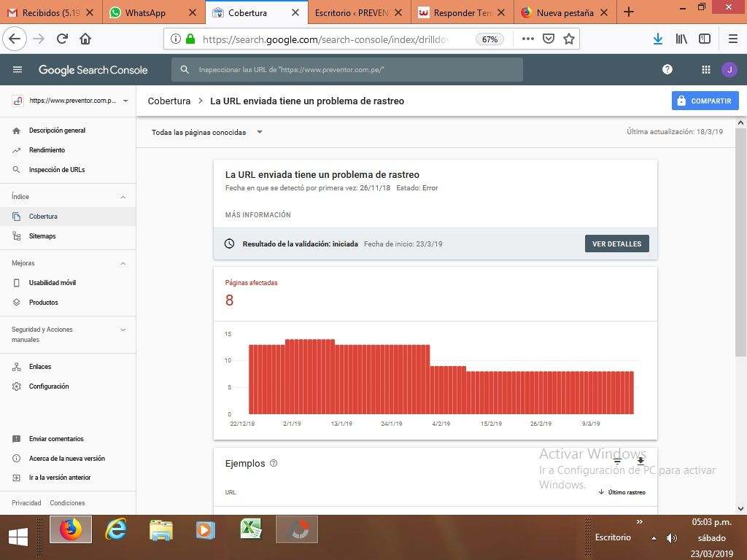
Task: Collapse the Mejoras section
Action: pyautogui.click(x=123, y=263)
